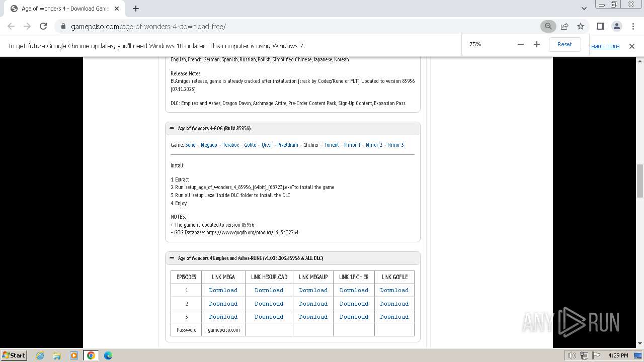Click the GOG Database URL text
The height and width of the screenshot is (362, 644).
pos(253,233)
